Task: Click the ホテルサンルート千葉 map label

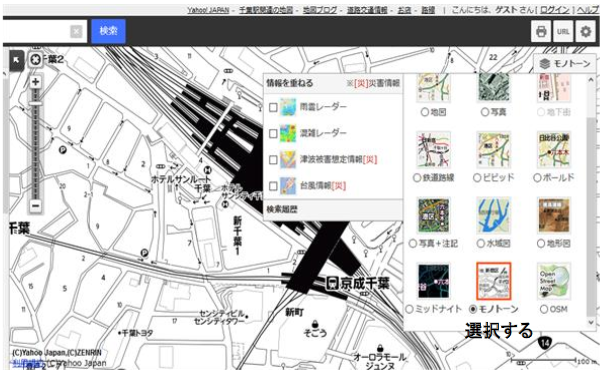Action: pos(181,184)
